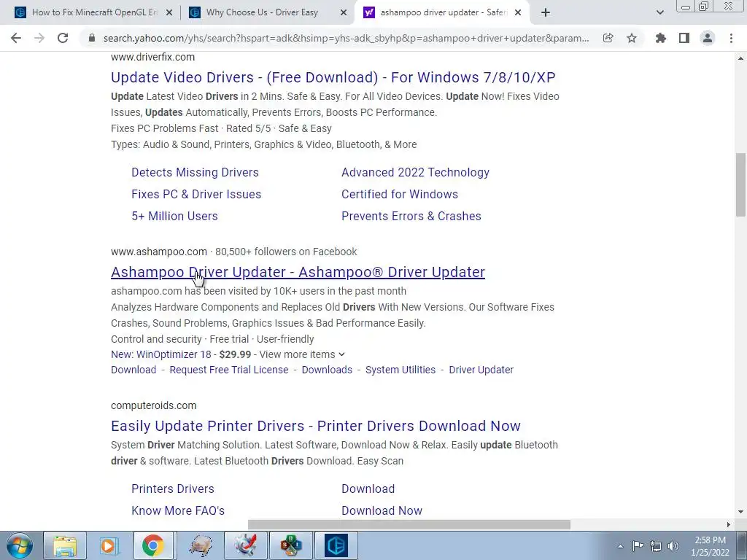Click the padlock site info icon
The height and width of the screenshot is (560, 747).
92,38
